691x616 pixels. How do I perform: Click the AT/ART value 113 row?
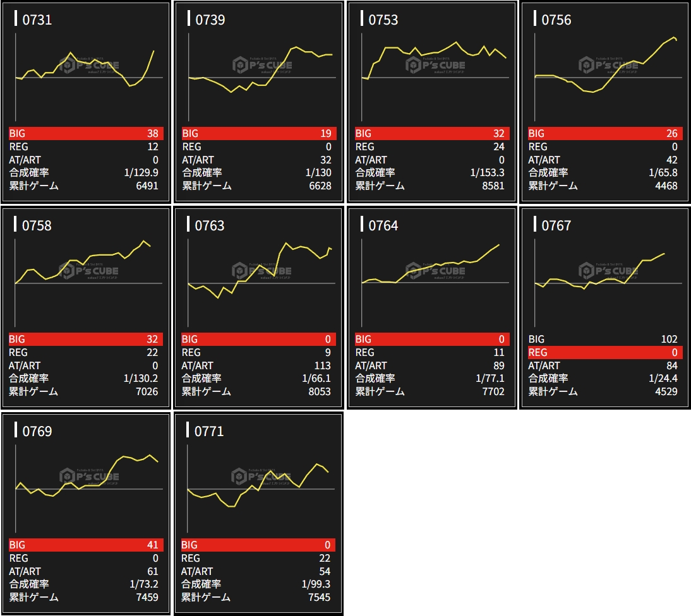(x=259, y=365)
